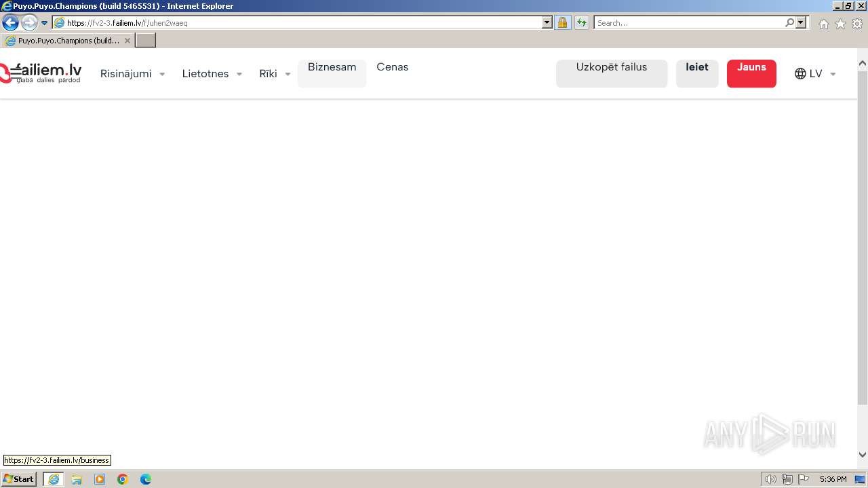Open the recent pages dropdown arrow
The width and height of the screenshot is (868, 488).
pyautogui.click(x=45, y=22)
